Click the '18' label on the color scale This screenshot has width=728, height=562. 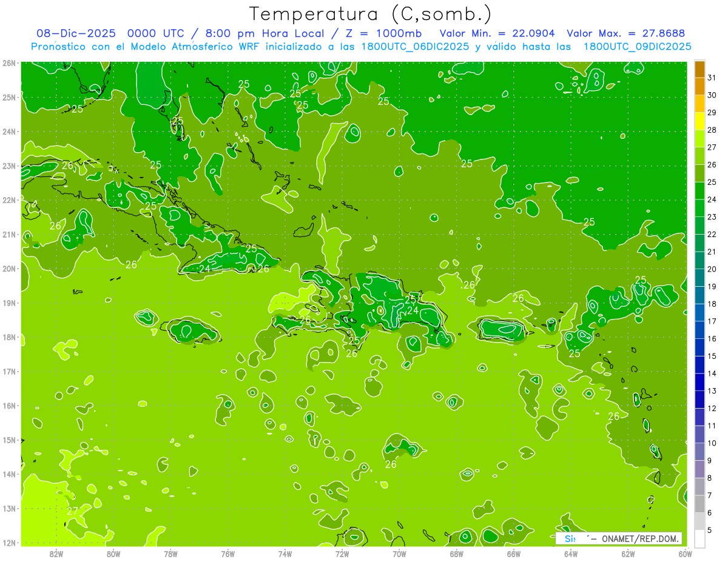[712, 304]
